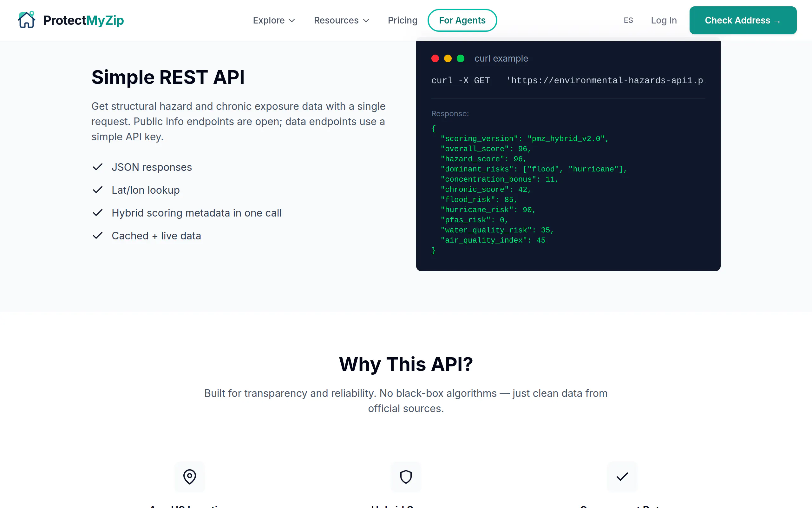Click the "hurricane_risk": 90 line
Viewport: 812px width, 508px height.
click(488, 210)
